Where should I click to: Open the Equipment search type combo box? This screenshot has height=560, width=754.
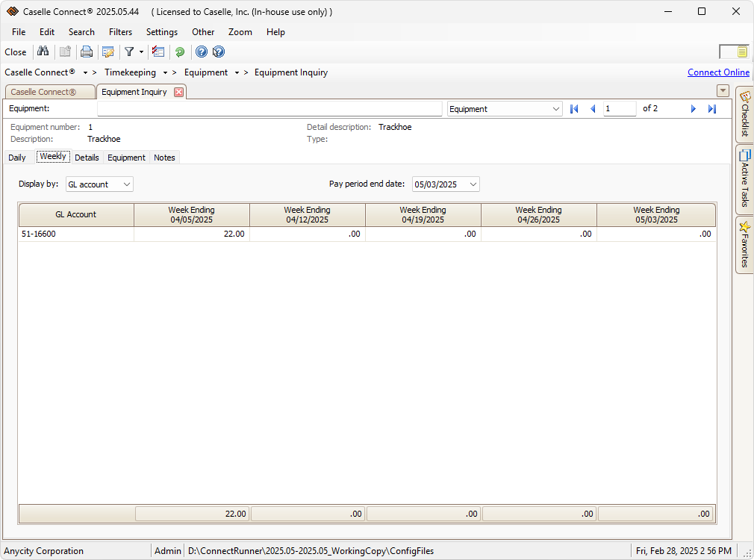[x=555, y=109]
